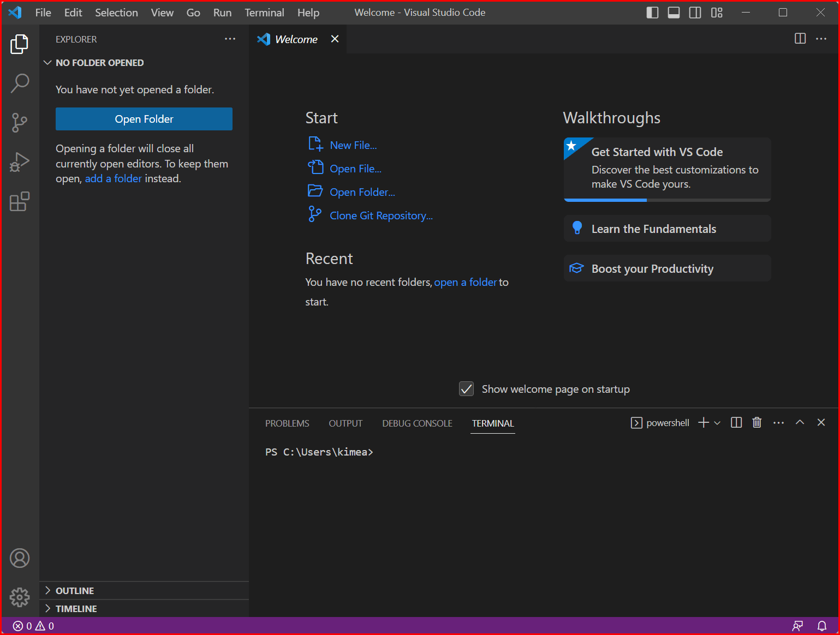
Task: Split the terminal
Action: coord(736,422)
